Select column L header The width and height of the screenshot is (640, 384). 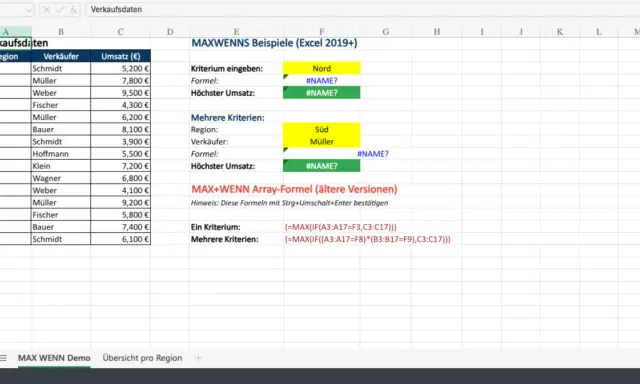click(598, 32)
